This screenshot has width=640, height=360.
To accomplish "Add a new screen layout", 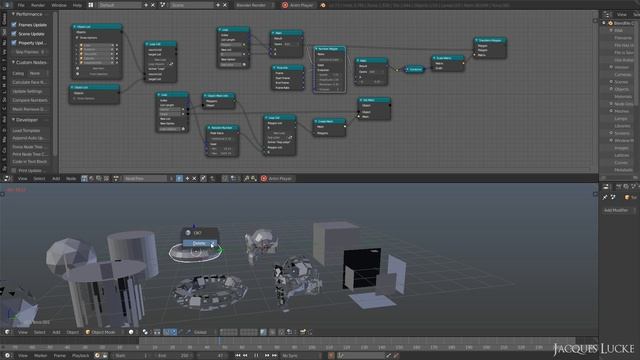I will (x=146, y=5).
